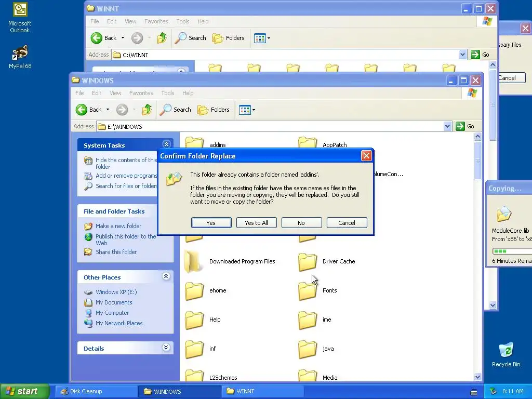
Task: Toggle Folders pane in WINNT window
Action: coord(229,38)
